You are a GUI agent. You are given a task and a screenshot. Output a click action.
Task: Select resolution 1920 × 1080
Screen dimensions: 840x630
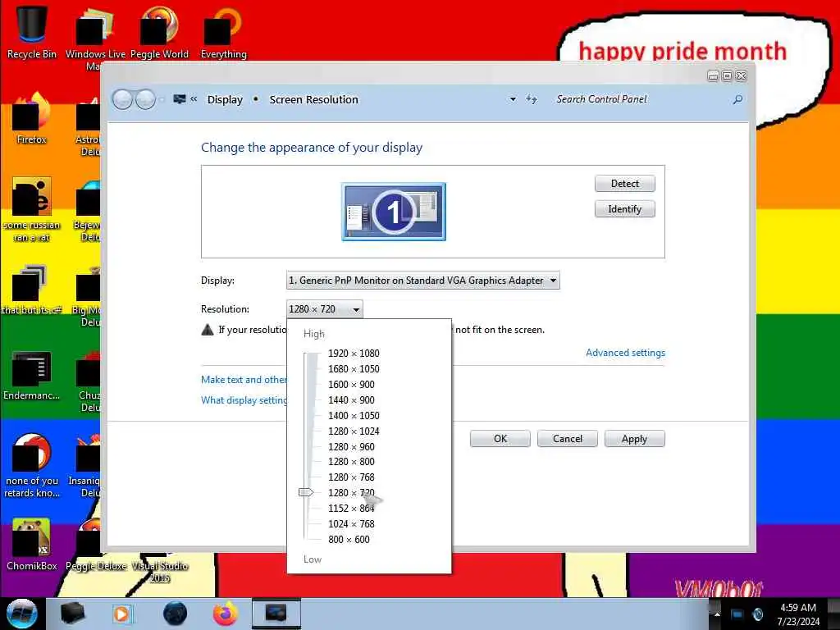click(354, 353)
